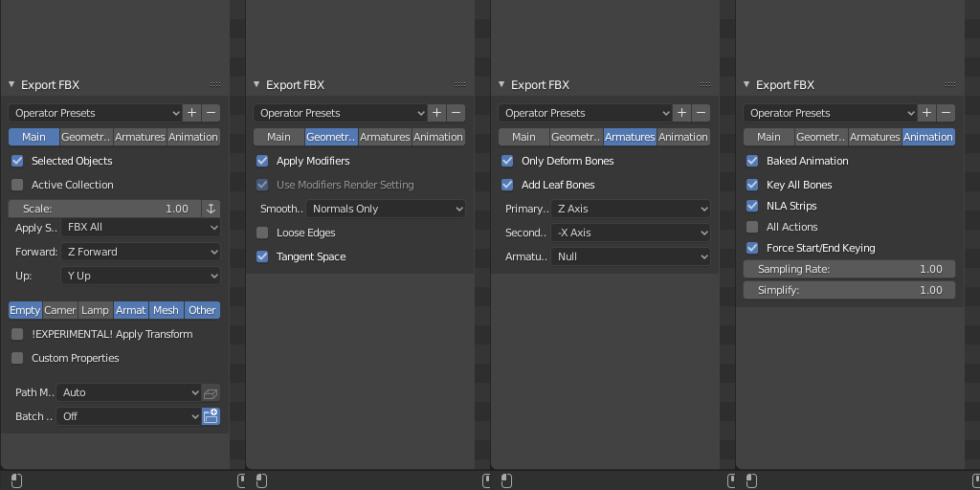
Task: Switch to the Geometry tab in the first panel
Action: click(x=87, y=137)
